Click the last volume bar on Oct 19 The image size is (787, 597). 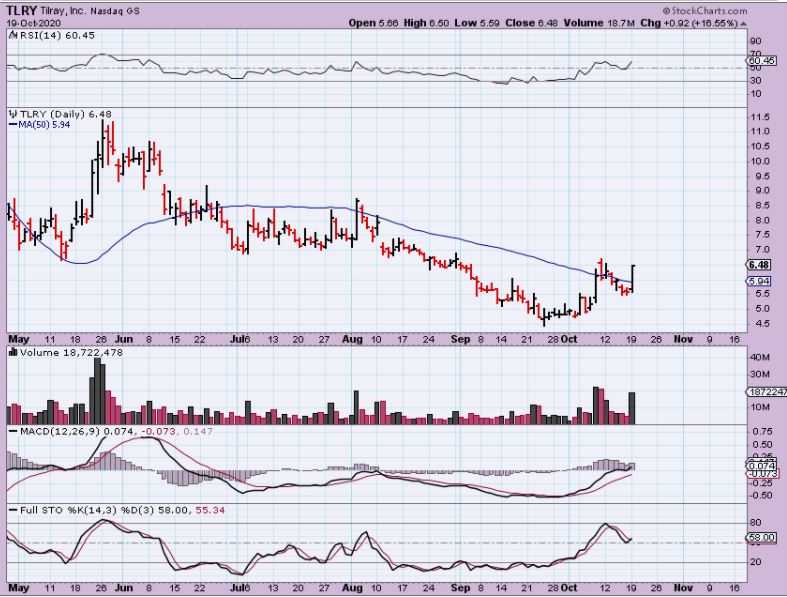point(632,408)
